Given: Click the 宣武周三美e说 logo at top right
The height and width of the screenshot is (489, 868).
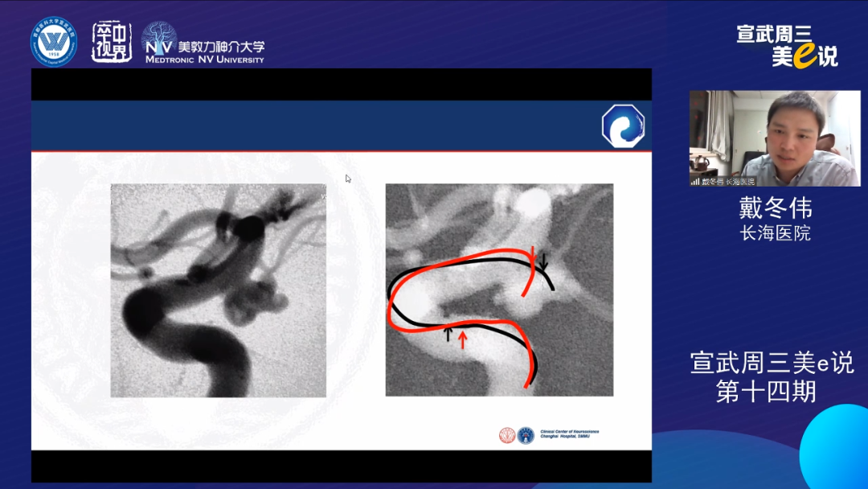Looking at the screenshot, I should click(x=788, y=47).
